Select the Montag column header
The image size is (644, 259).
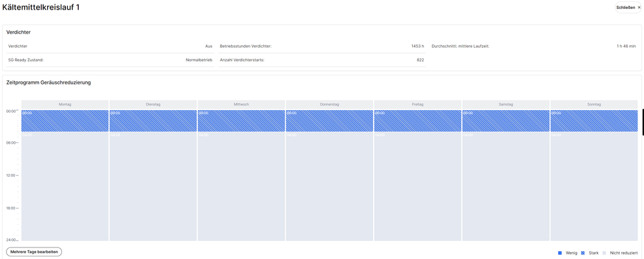(x=65, y=104)
